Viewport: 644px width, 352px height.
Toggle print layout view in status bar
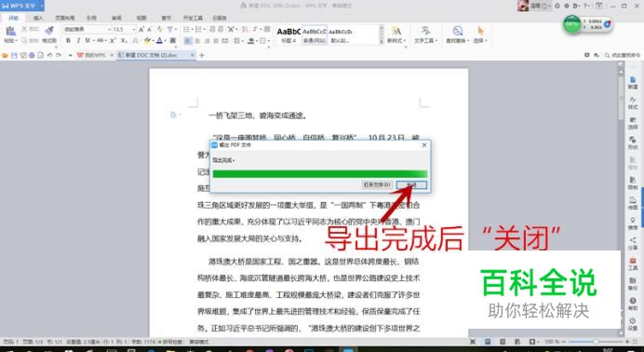488,342
